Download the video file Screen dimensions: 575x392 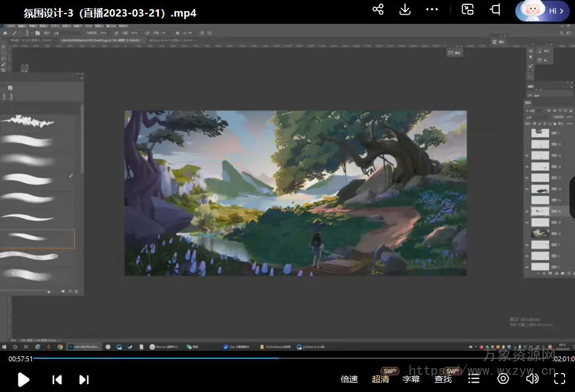tap(404, 10)
